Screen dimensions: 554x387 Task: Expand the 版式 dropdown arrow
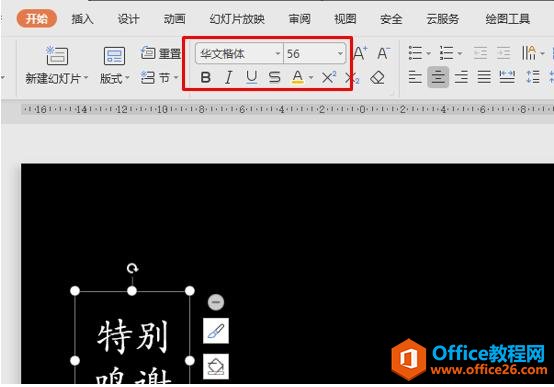point(127,78)
